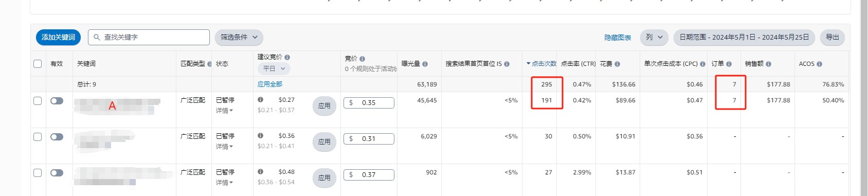The width and height of the screenshot is (868, 196).
Task: Check the select-all checkbox in header row
Action: pyautogui.click(x=38, y=64)
